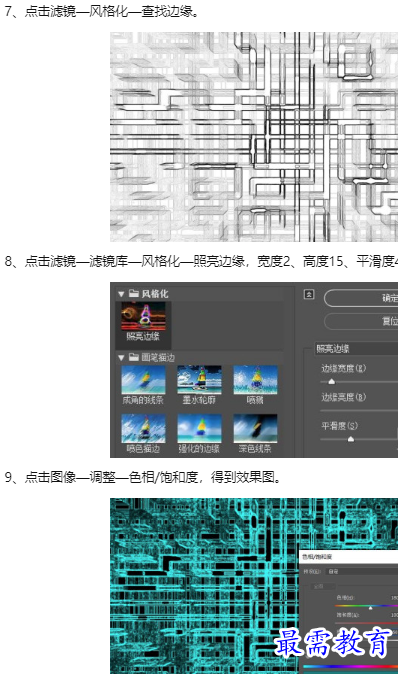398x674 pixels.
Task: Click the 色相/饱和度 dialog title bar
Action: pyautogui.click(x=349, y=557)
